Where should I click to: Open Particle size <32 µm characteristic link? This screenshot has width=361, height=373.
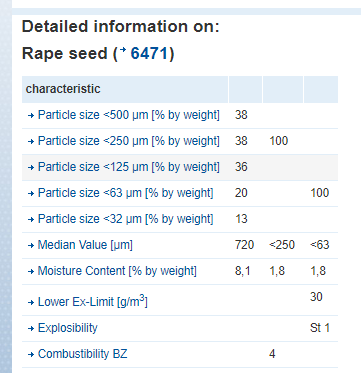[x=125, y=219]
